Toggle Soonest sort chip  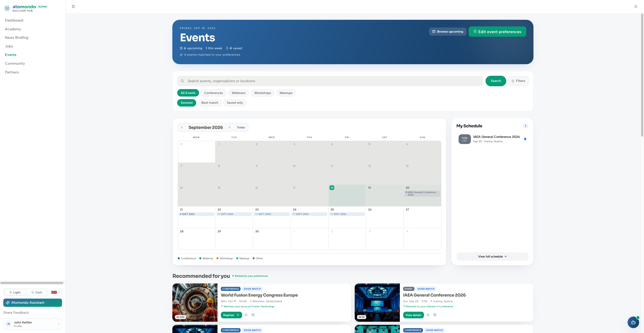[186, 103]
